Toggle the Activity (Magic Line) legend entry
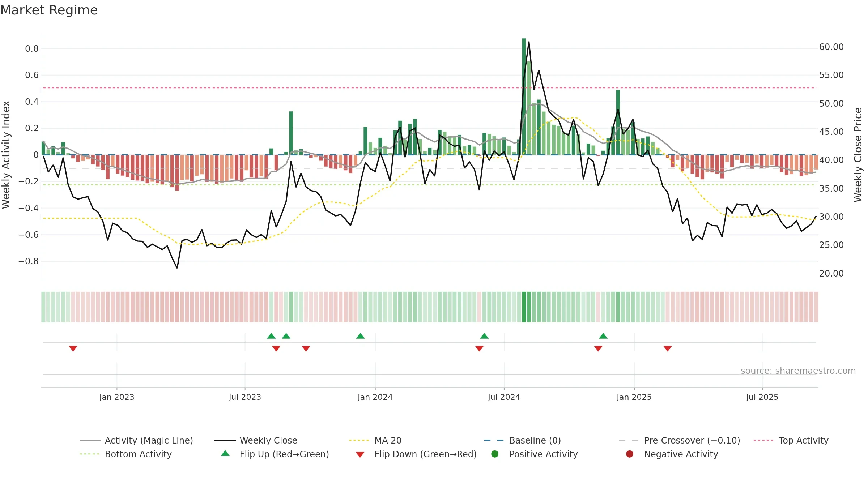This screenshot has height=488, width=868. pos(136,440)
